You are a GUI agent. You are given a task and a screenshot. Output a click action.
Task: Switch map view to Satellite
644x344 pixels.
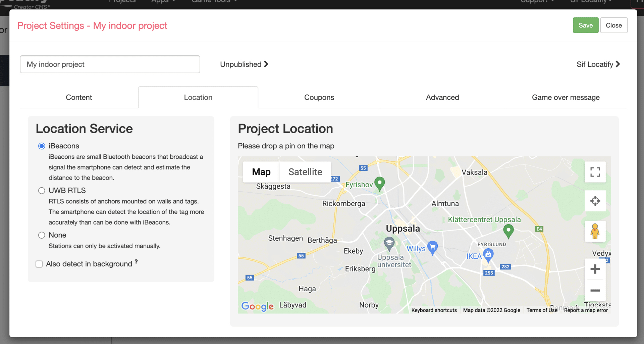pyautogui.click(x=305, y=172)
